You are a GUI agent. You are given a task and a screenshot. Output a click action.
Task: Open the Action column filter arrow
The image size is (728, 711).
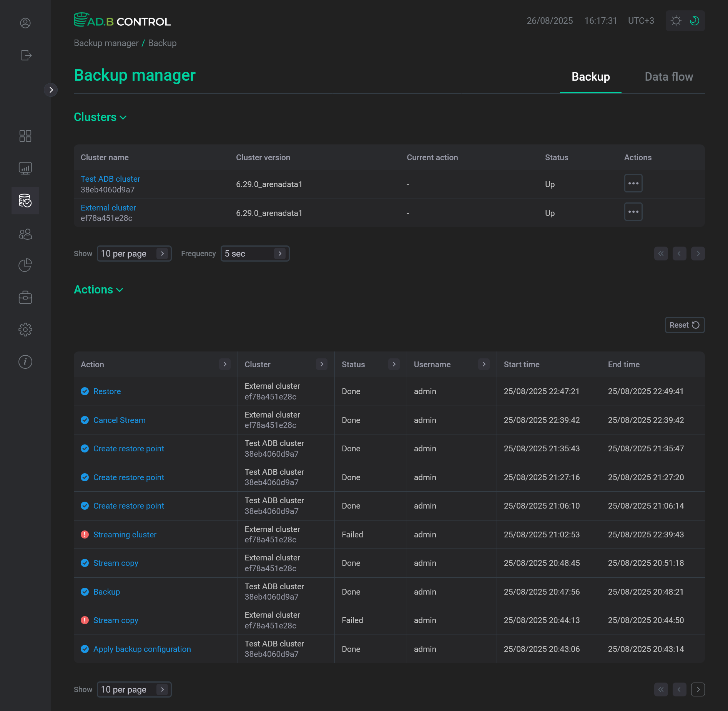pos(225,364)
